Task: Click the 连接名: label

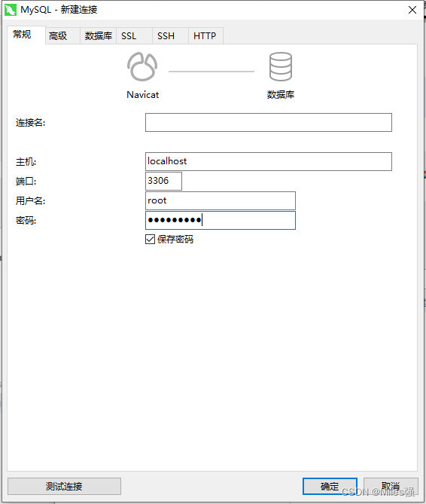Action: pyautogui.click(x=31, y=123)
